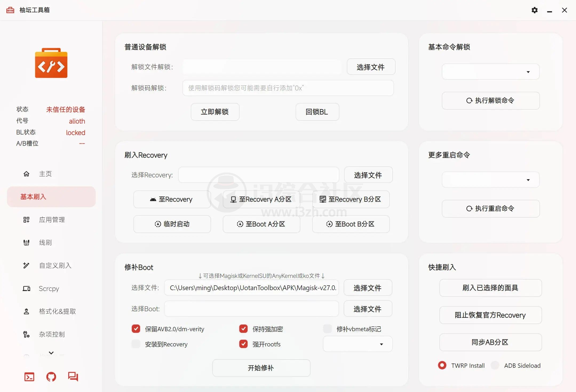Go to the 线刷 page
The width and height of the screenshot is (576, 392).
[x=51, y=243]
